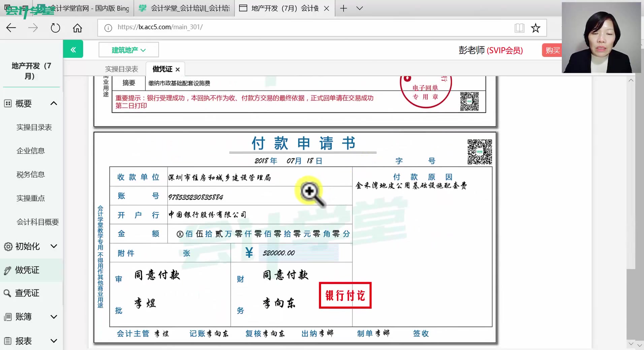Select 做凭证 sidebar menu item
This screenshot has height=350, width=644.
coord(31,270)
